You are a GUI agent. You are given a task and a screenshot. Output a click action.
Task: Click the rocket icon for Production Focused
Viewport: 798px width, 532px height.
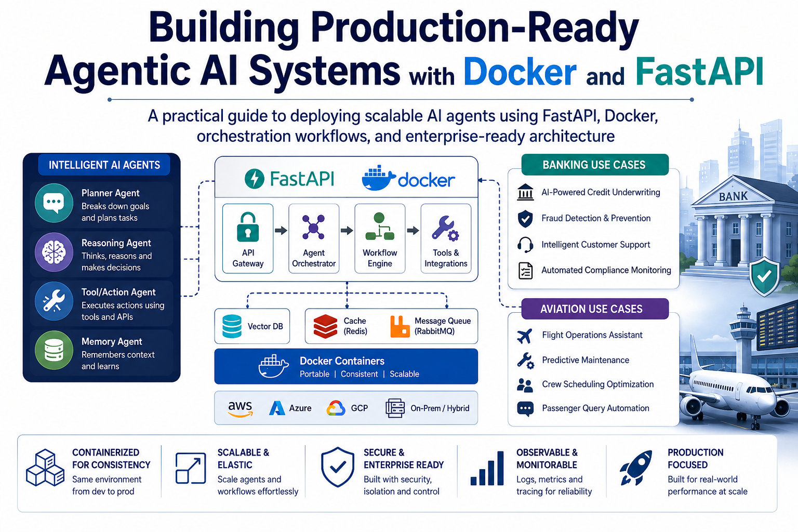pyautogui.click(x=636, y=468)
